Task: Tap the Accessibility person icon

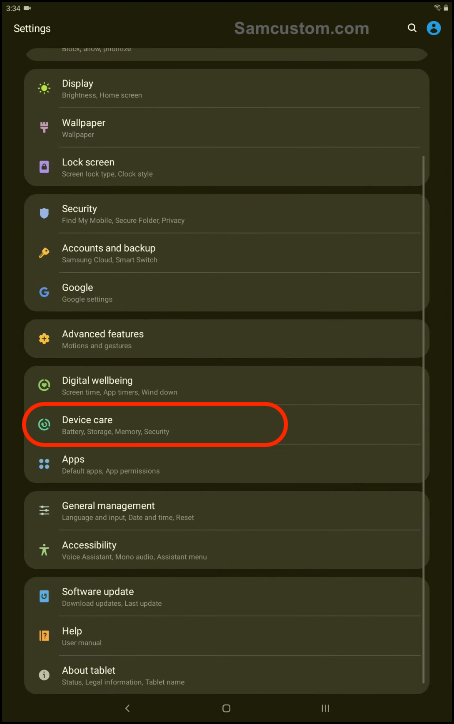Action: point(44,549)
